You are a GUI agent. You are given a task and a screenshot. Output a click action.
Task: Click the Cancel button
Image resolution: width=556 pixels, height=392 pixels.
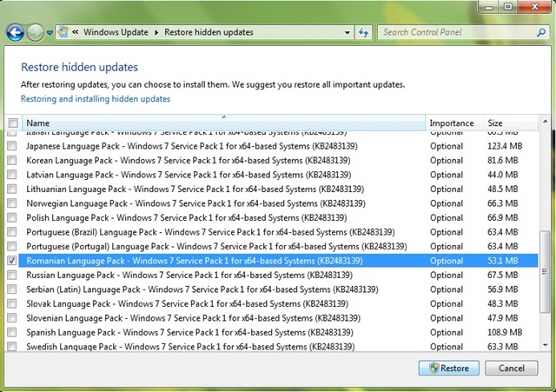(x=512, y=368)
